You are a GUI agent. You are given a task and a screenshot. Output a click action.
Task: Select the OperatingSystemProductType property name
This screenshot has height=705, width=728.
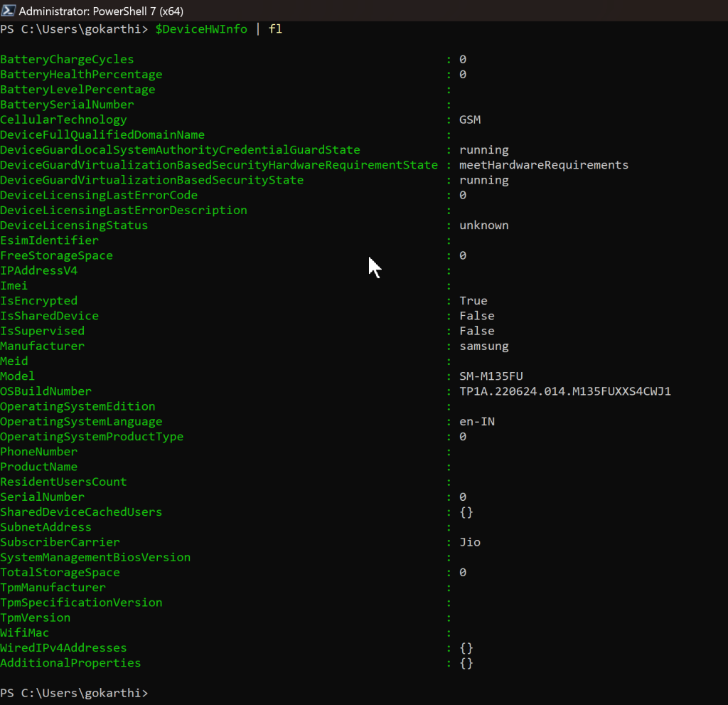(92, 437)
